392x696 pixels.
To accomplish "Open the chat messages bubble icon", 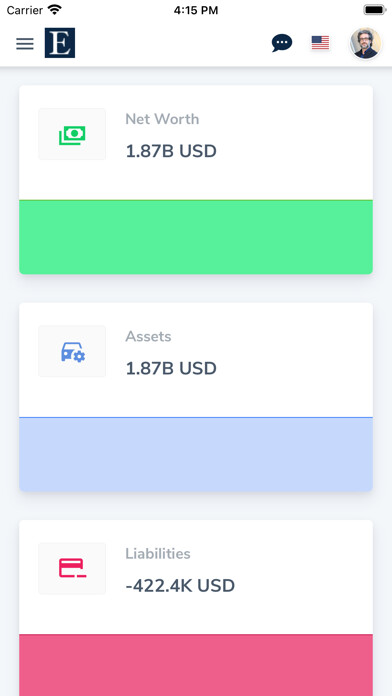I will 282,44.
